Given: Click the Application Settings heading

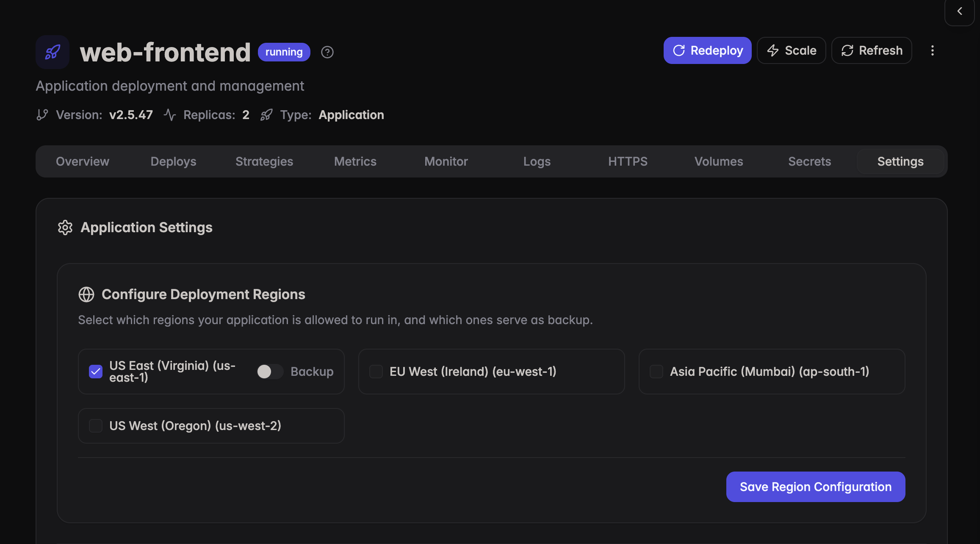Looking at the screenshot, I should point(147,228).
